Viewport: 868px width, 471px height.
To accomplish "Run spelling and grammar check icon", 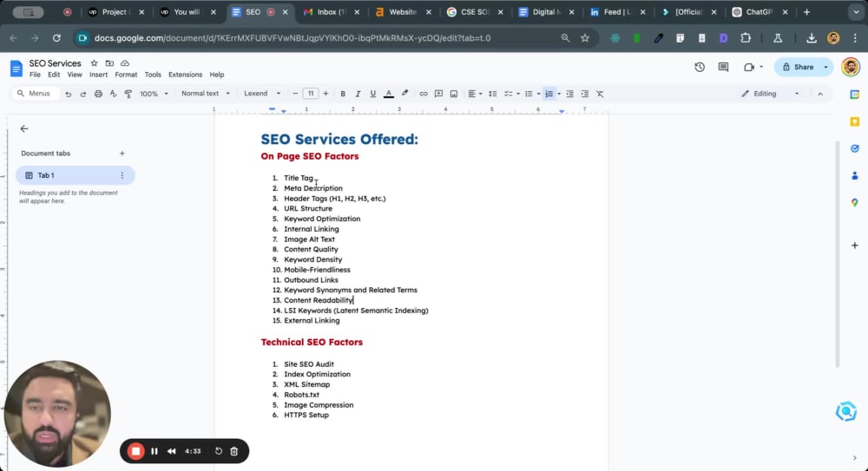I will (113, 94).
